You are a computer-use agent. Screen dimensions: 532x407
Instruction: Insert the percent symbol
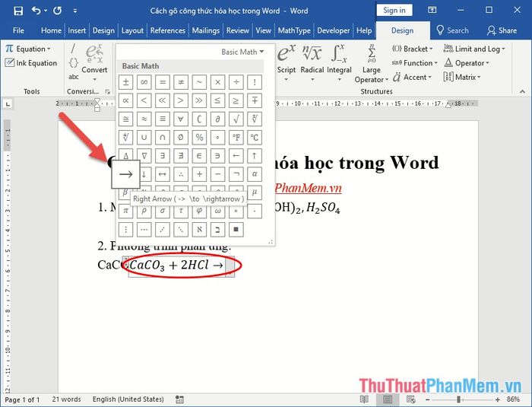point(199,137)
